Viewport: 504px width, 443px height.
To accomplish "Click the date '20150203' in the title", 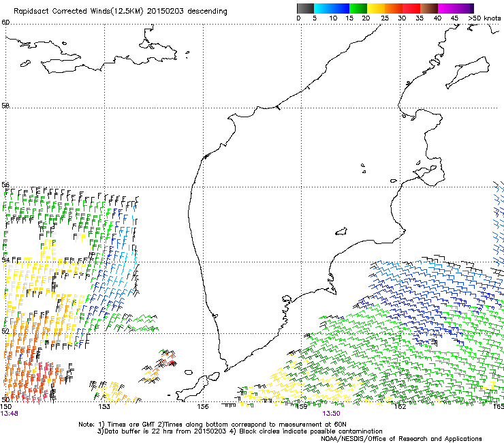I will (x=166, y=12).
